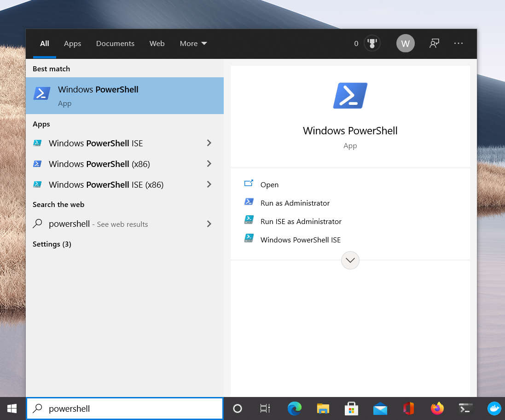This screenshot has height=420, width=505.
Task: Launch Office from the taskbar
Action: pyautogui.click(x=408, y=409)
